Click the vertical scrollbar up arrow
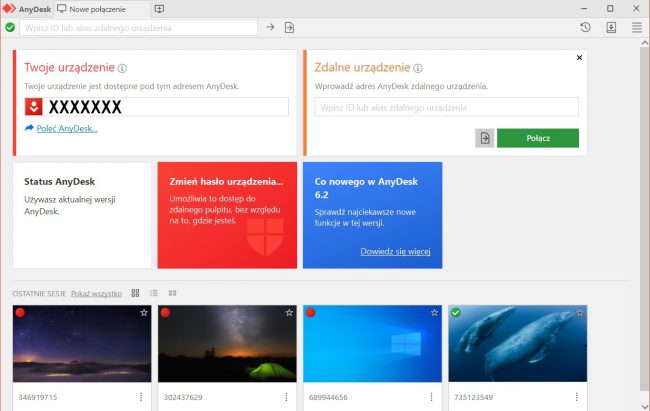650x411 pixels. coord(645,43)
